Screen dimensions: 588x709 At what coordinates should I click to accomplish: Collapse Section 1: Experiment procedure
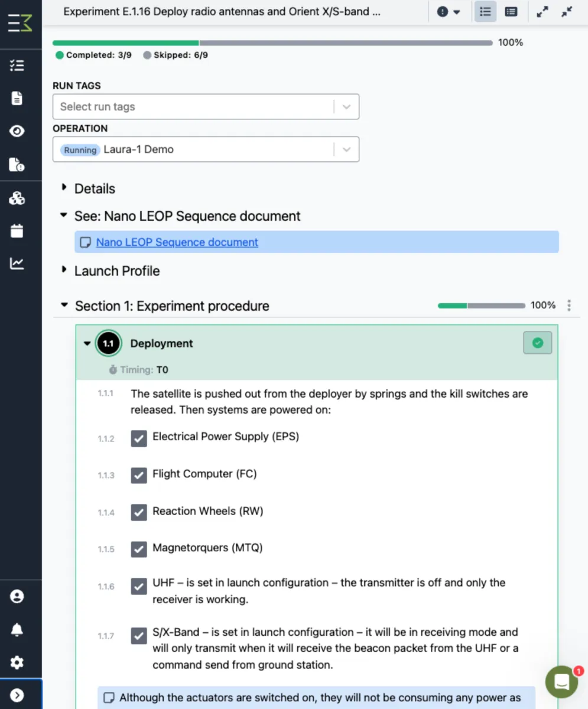click(64, 305)
